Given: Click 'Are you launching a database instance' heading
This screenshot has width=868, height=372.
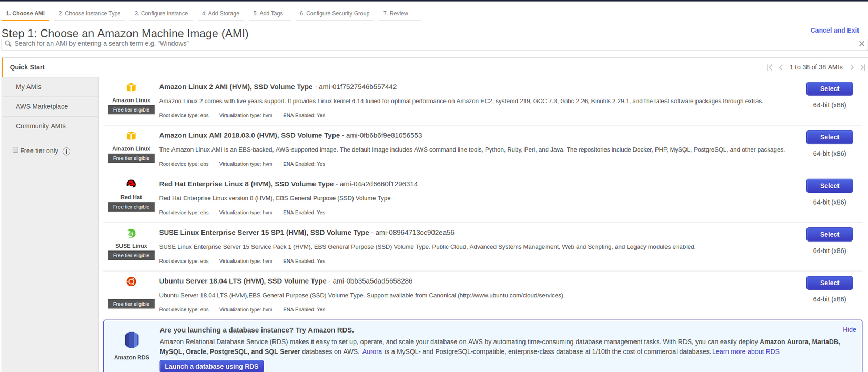Looking at the screenshot, I should point(257,330).
